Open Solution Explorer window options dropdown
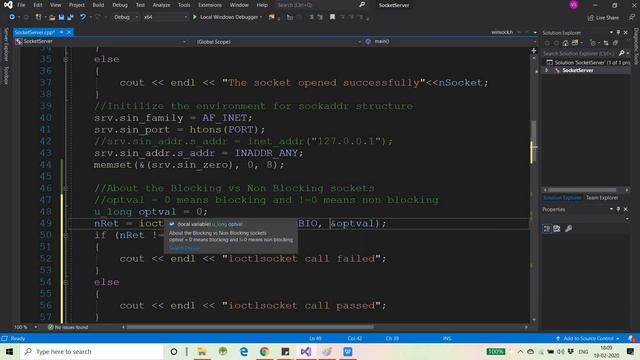 point(611,32)
